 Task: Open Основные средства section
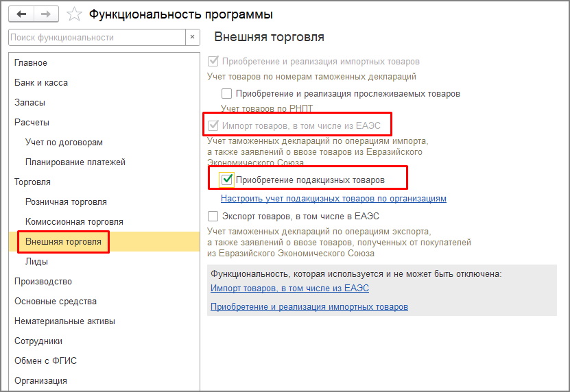pyautogui.click(x=104, y=301)
